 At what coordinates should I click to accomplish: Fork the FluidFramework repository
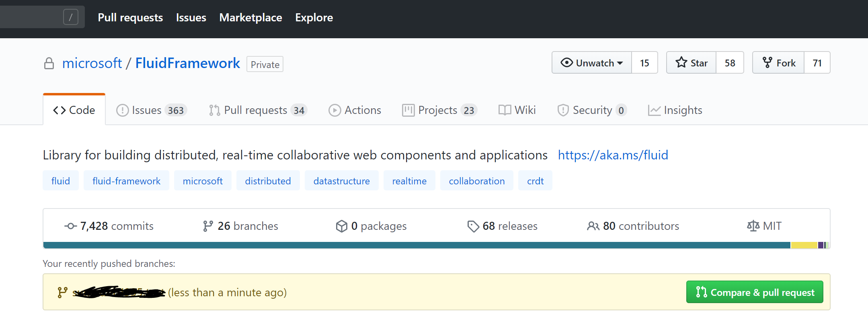point(779,63)
